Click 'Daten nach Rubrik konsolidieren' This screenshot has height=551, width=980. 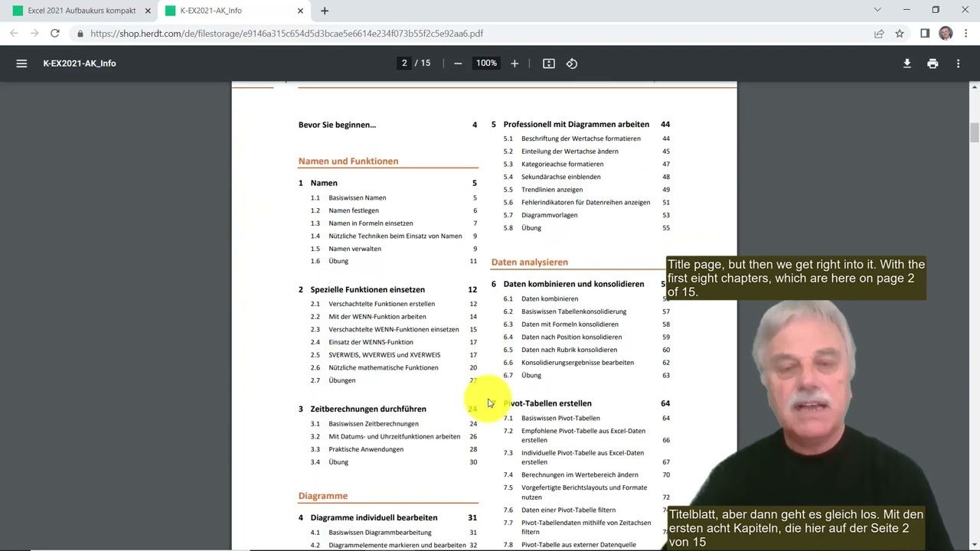click(569, 350)
